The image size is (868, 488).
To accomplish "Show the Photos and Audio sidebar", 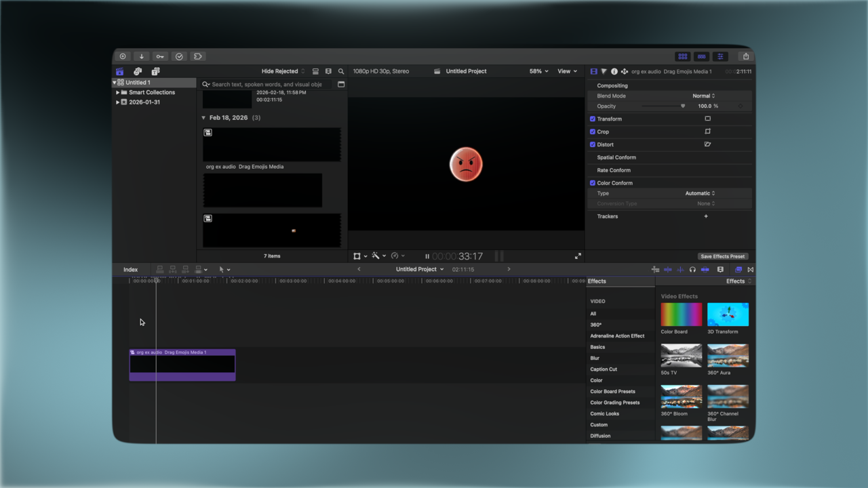I will coord(138,71).
